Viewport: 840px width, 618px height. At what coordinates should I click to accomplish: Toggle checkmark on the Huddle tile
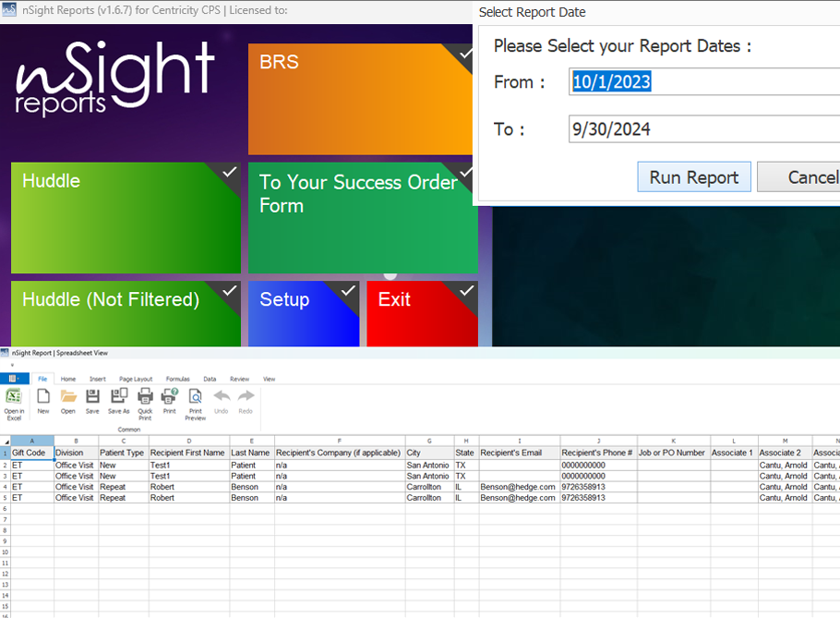[230, 172]
